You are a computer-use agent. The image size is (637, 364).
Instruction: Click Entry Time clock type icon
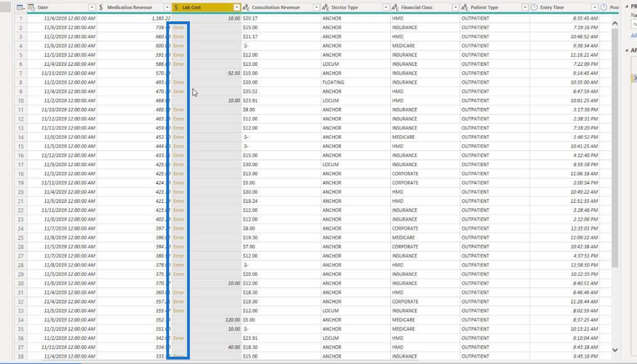coord(534,7)
